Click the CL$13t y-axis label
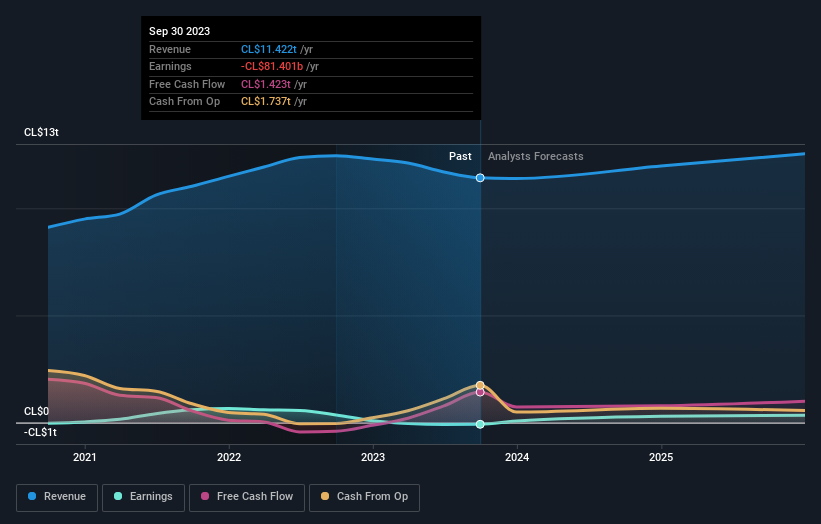This screenshot has width=821, height=524. tap(41, 132)
